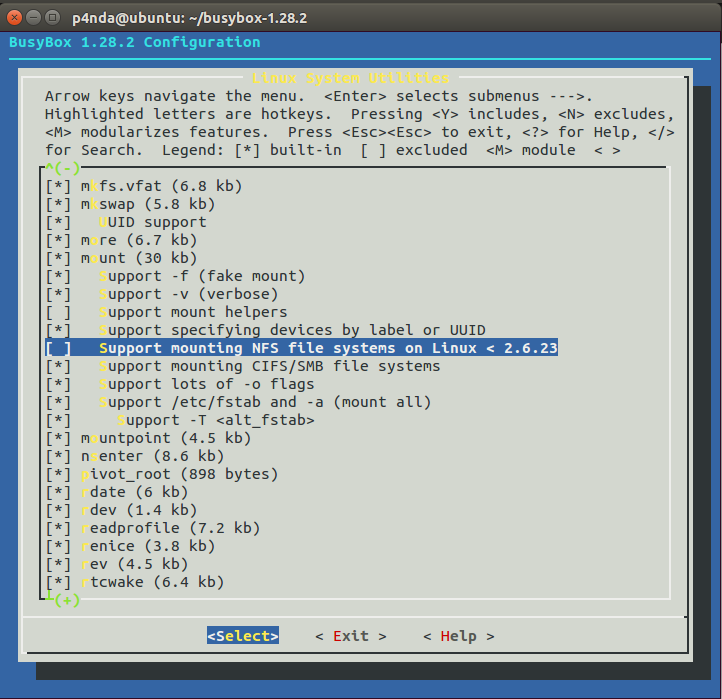Screen dimensions: 722x699
Task: Click the maximize window button in title bar
Action: tap(52, 17)
